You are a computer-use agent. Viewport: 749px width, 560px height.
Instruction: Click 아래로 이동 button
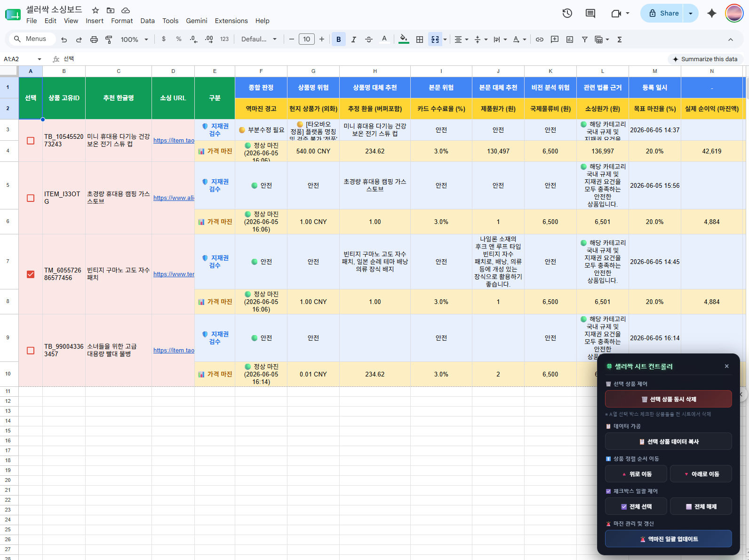(701, 474)
